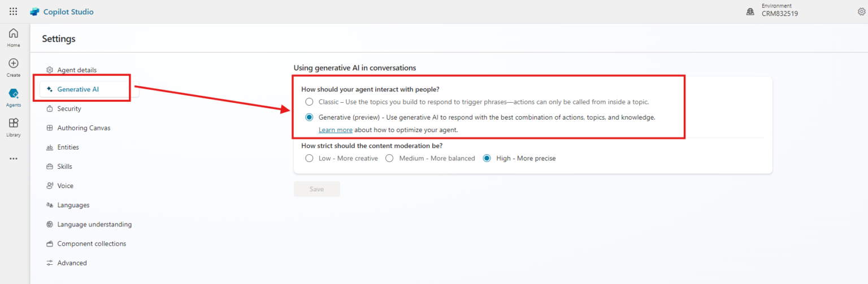Click the Component collections icon
This screenshot has width=868, height=284.
pyautogui.click(x=50, y=244)
